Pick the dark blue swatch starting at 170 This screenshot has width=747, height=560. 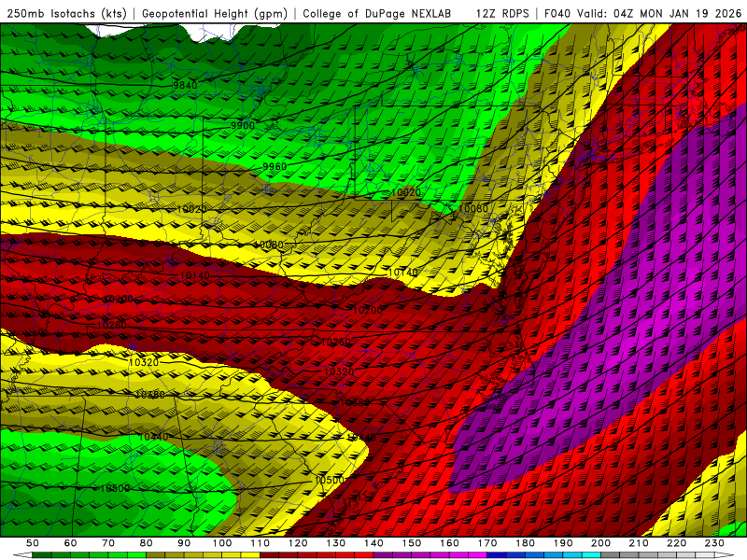click(497, 555)
